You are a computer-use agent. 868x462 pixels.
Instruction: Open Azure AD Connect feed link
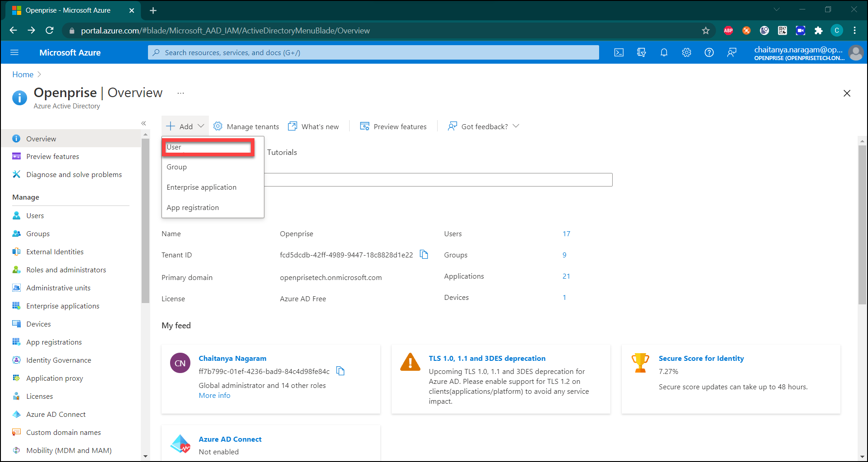tap(230, 439)
